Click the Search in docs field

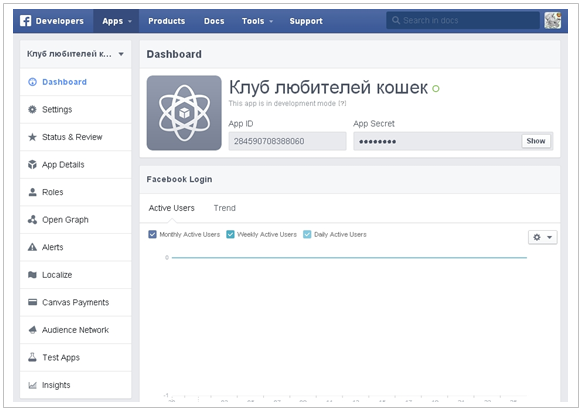463,20
